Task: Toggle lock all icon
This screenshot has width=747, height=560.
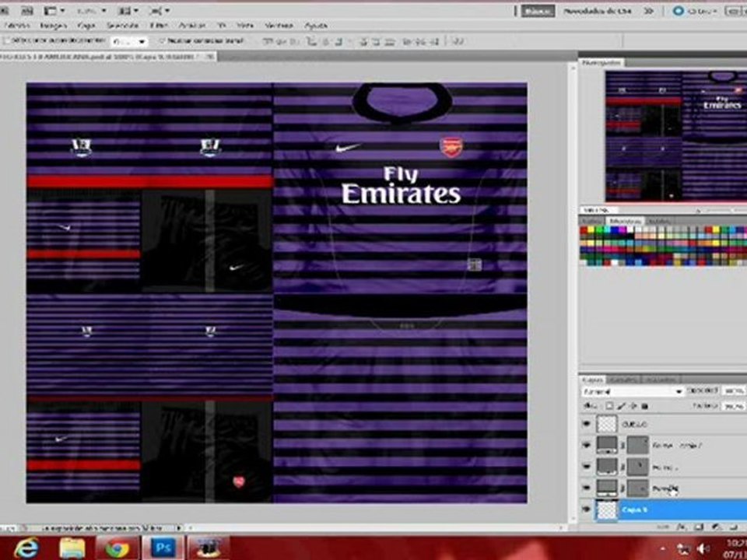Action: click(644, 406)
